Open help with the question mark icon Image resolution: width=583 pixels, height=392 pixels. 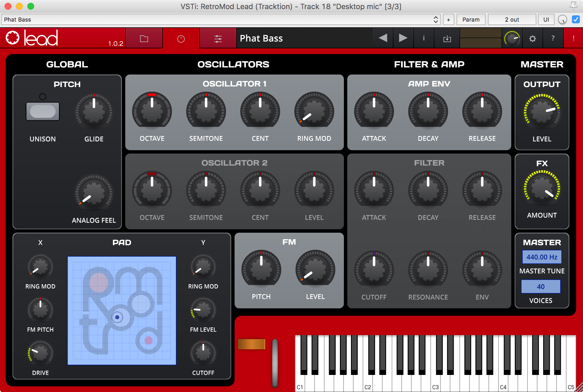point(553,38)
